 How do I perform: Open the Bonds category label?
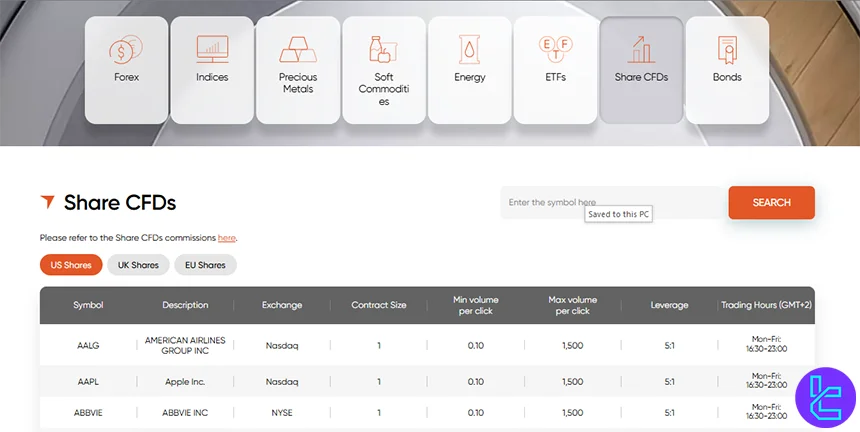(x=727, y=77)
